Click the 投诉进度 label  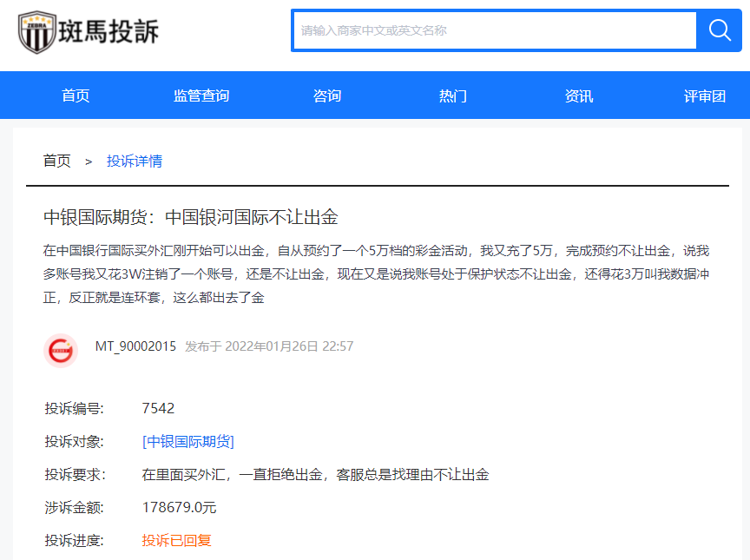click(x=74, y=540)
